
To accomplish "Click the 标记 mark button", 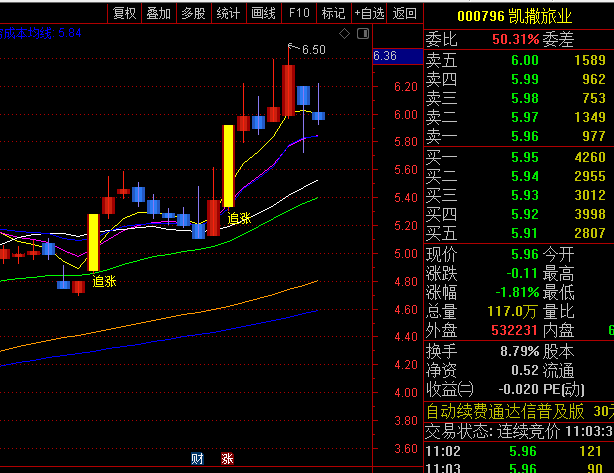I will 334,13.
